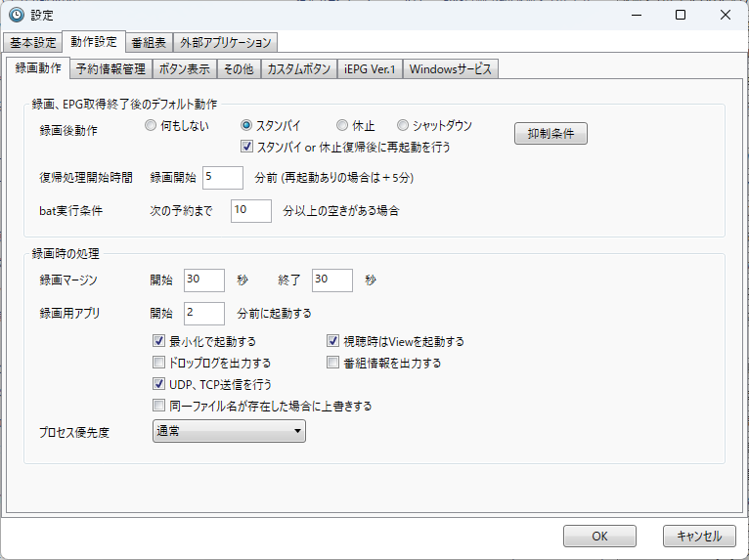Viewport: 749px width, 560px height.
Task: Click the 録画マージン 開始 seconds field
Action: [x=204, y=280]
